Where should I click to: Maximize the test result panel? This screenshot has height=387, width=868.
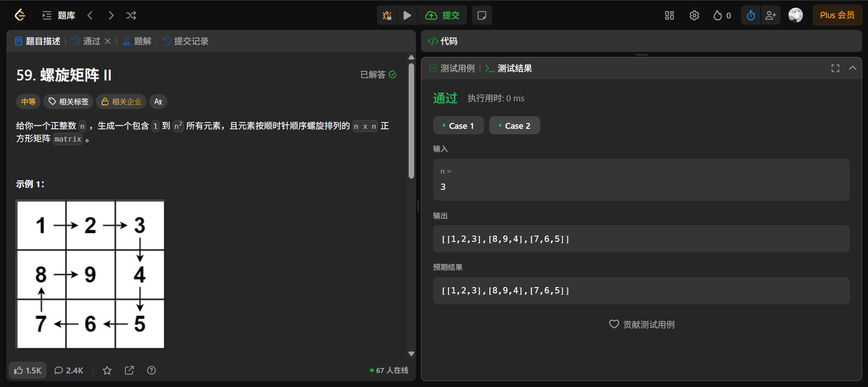(x=835, y=68)
